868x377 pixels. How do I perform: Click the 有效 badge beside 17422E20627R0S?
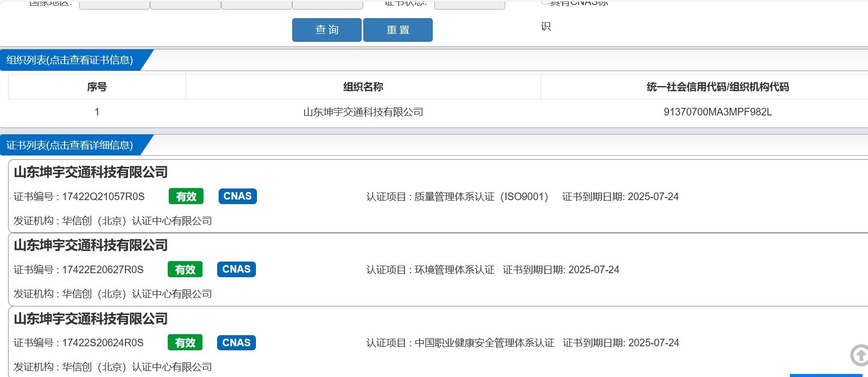pos(185,270)
